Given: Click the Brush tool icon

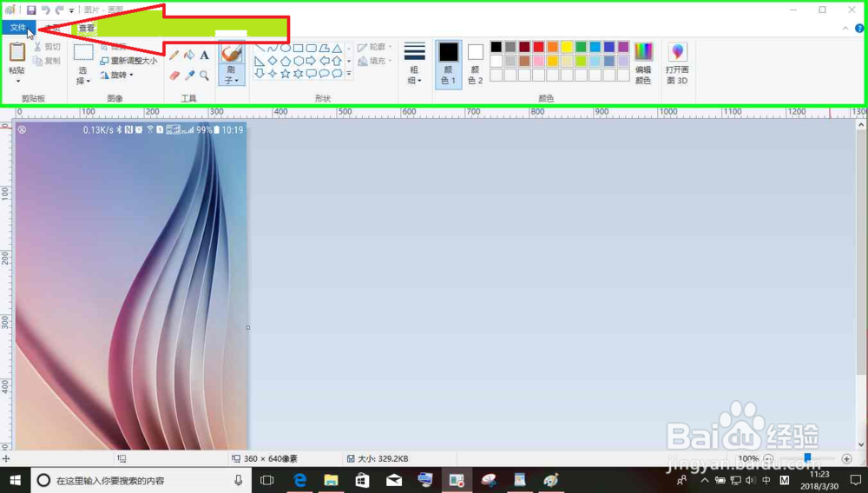Looking at the screenshot, I should [231, 53].
